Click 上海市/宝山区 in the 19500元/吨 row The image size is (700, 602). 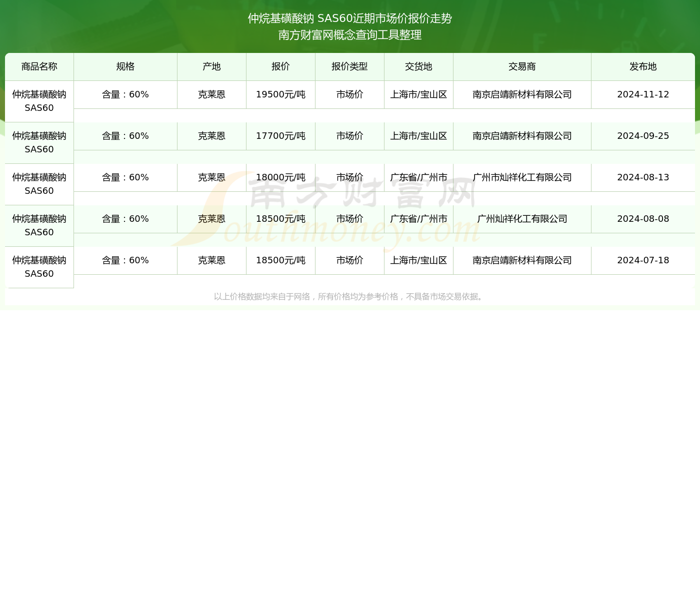click(418, 94)
